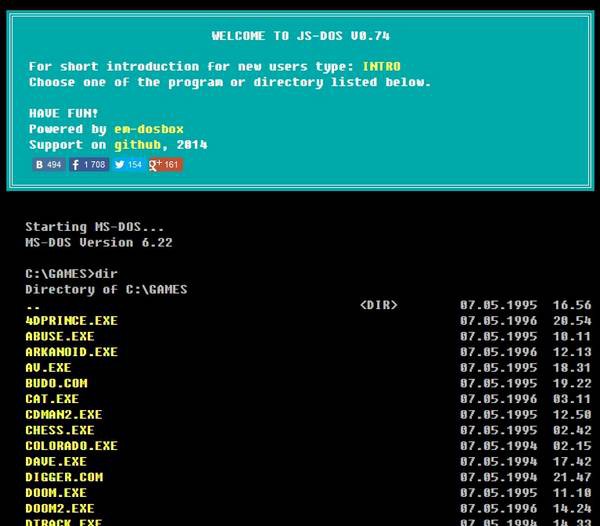
Task: Click CAT.EXE file entry
Action: point(52,399)
